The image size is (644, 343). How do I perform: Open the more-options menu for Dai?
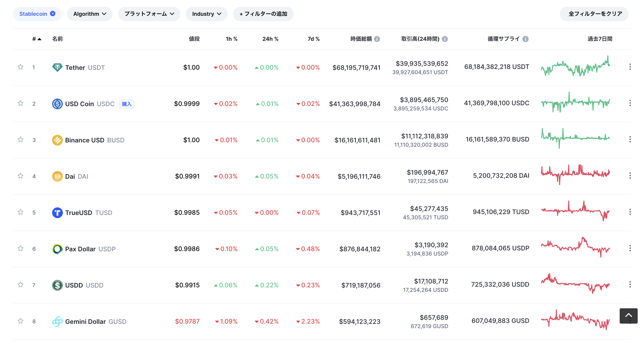coord(630,176)
